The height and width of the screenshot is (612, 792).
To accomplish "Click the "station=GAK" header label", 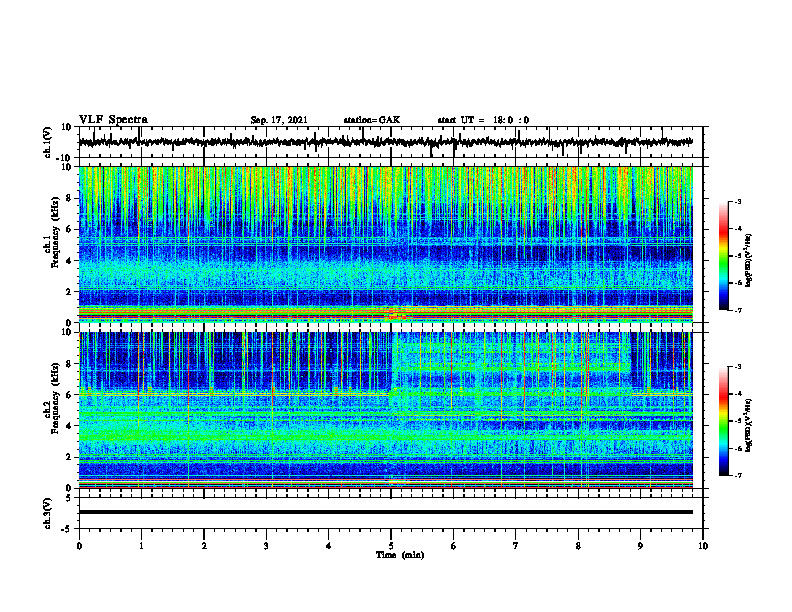I will point(372,120).
